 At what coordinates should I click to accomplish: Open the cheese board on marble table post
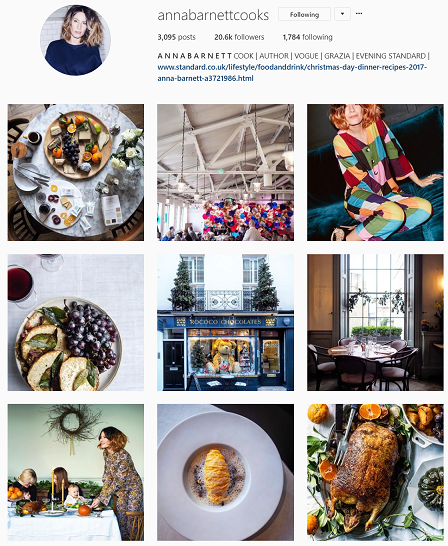(76, 172)
